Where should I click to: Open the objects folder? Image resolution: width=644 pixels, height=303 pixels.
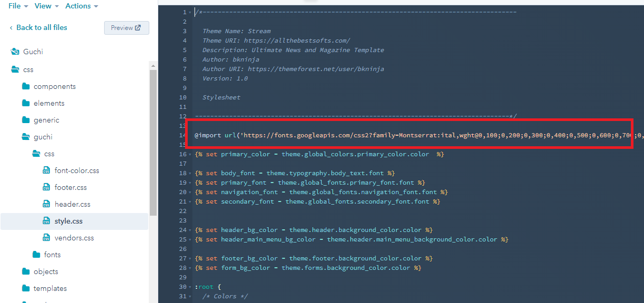[x=45, y=271]
